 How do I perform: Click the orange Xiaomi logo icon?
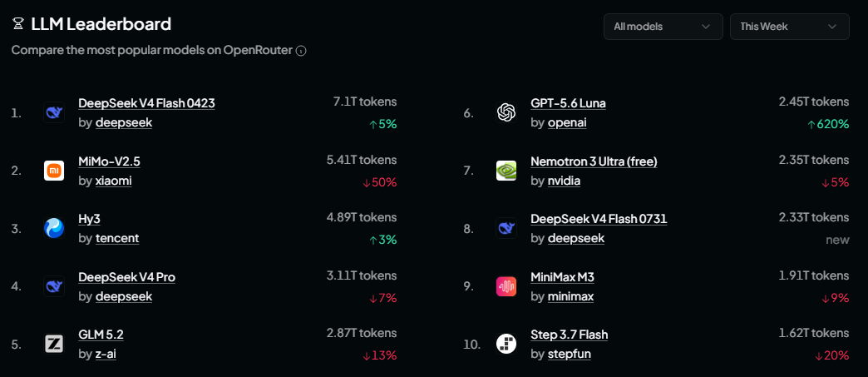tap(54, 171)
